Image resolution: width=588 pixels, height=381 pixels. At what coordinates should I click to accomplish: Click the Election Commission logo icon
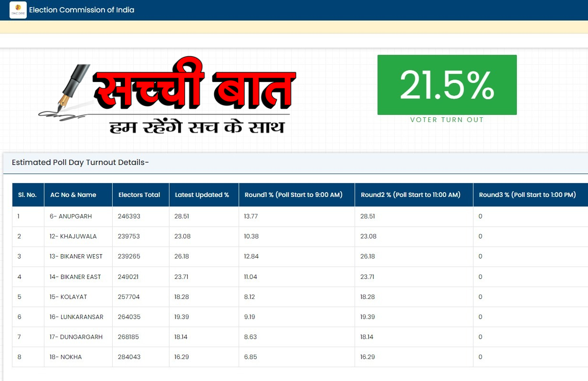tap(18, 10)
